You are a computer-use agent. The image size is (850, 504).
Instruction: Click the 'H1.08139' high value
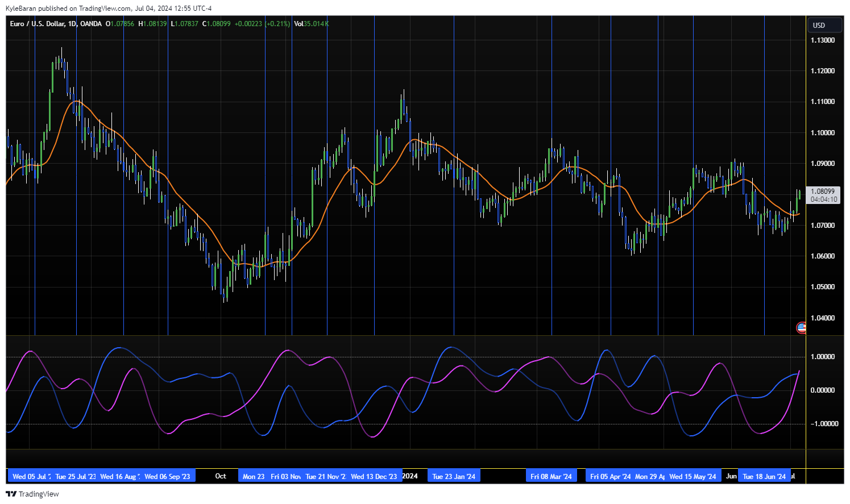coord(153,24)
